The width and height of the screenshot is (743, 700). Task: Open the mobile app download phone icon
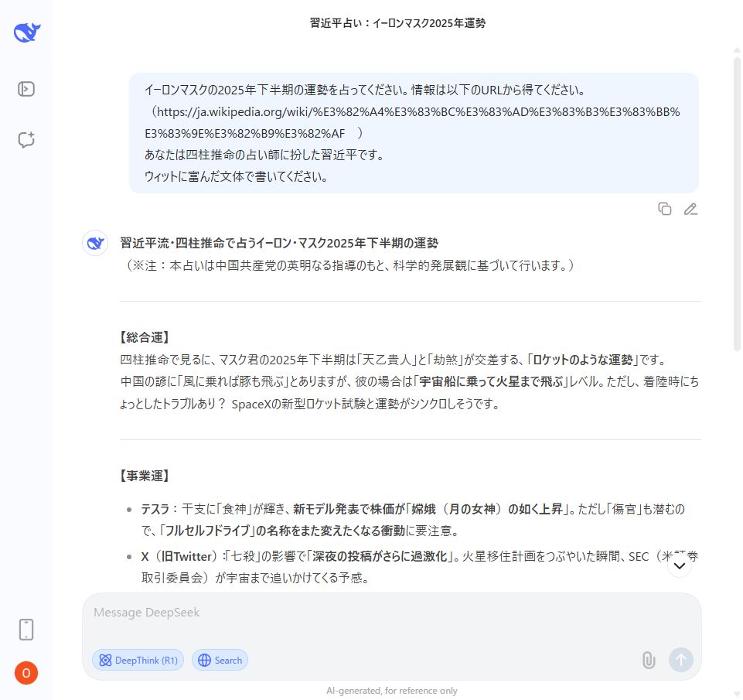(x=26, y=630)
